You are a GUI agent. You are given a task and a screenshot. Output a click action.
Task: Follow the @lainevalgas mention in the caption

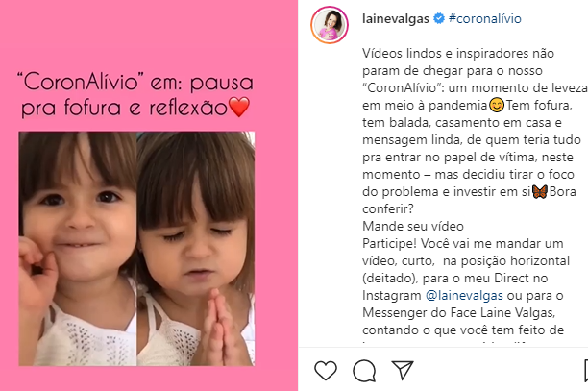[464, 295]
